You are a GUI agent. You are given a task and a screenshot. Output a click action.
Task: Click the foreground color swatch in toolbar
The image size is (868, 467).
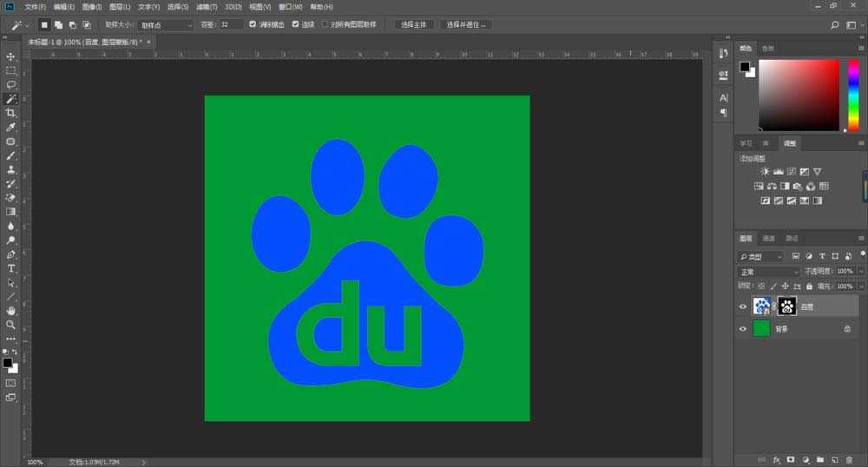tap(7, 363)
